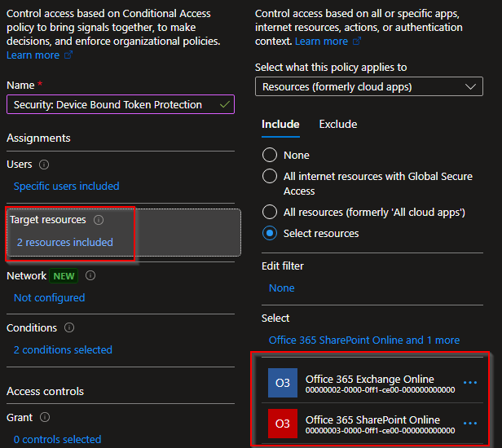Choose All resources (formerly 'All cloud apps')
This screenshot has height=448, width=502.
coord(270,212)
